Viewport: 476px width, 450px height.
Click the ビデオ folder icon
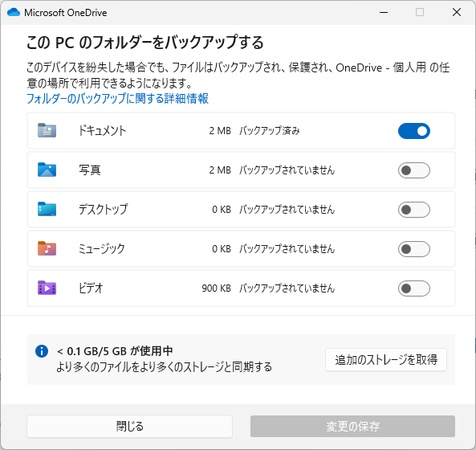(x=47, y=288)
